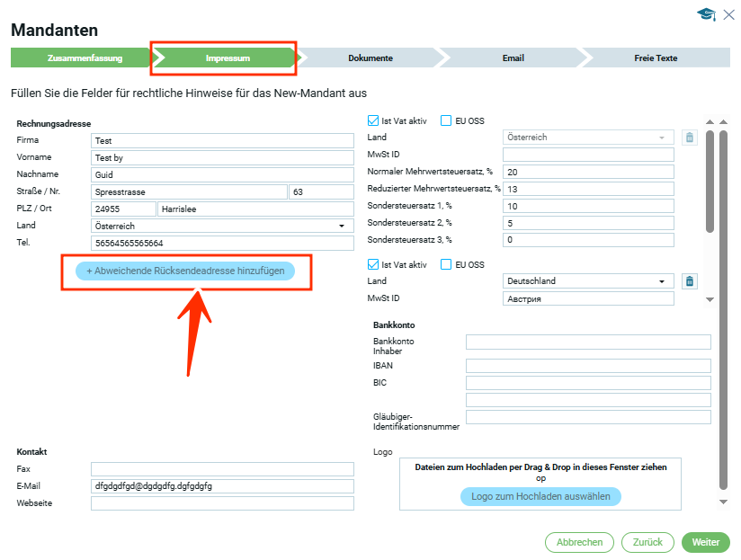Screen dimensions: 741x560
Task: Close the Mandanten dialog with the X
Action: (x=728, y=14)
